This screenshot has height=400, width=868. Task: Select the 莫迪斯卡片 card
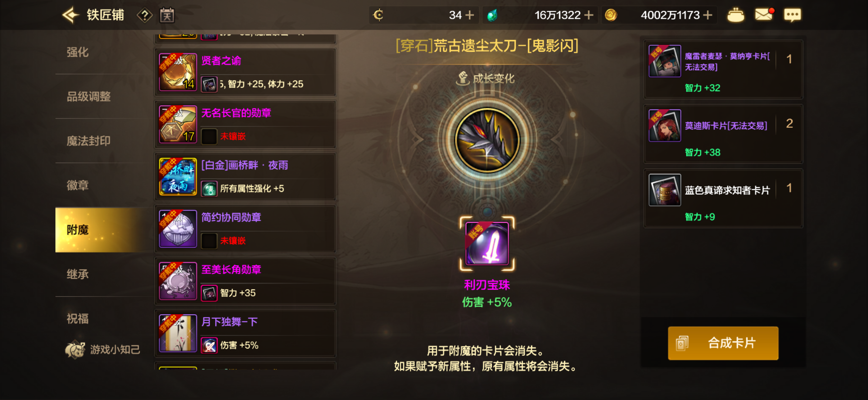pos(723,134)
